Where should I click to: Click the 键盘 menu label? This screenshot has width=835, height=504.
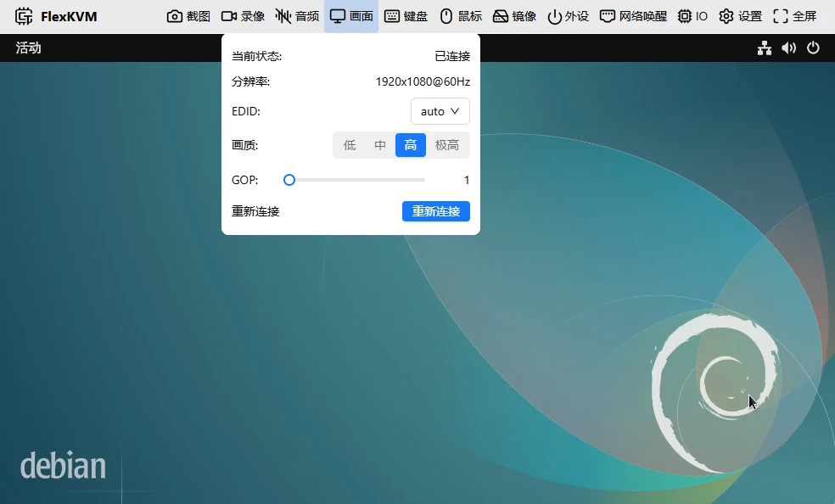[416, 16]
